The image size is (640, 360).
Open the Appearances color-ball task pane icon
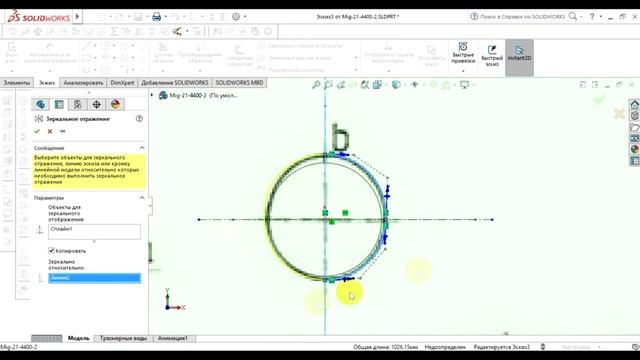pos(635,149)
